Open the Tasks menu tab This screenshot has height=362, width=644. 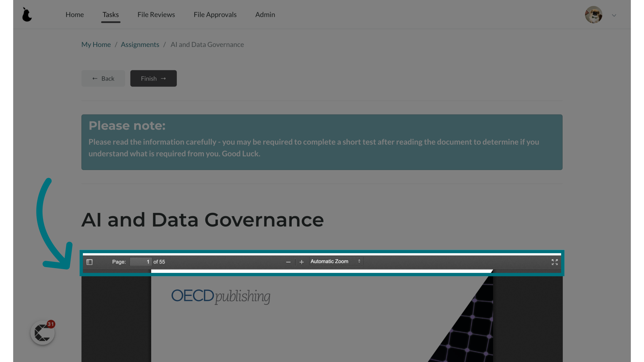[111, 14]
